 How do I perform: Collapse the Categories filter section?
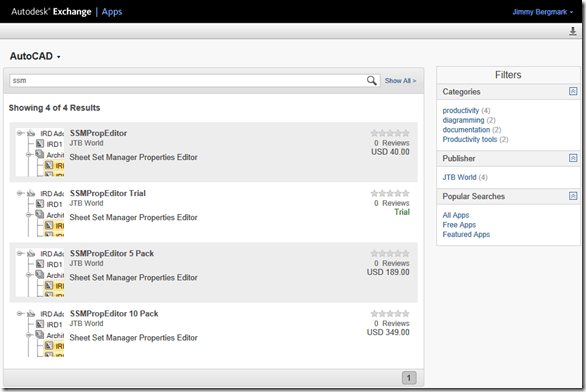pyautogui.click(x=573, y=91)
